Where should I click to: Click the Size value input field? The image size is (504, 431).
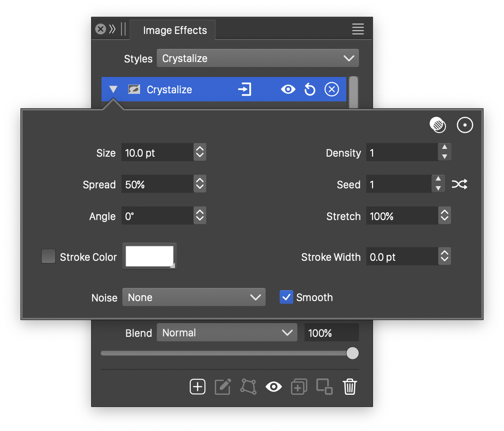(x=157, y=153)
